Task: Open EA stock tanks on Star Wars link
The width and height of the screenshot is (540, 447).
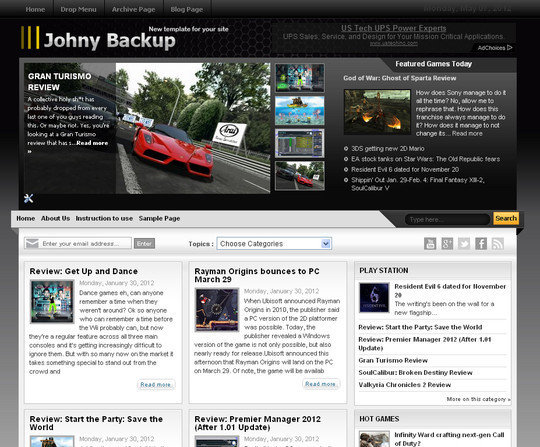Action: coord(425,159)
